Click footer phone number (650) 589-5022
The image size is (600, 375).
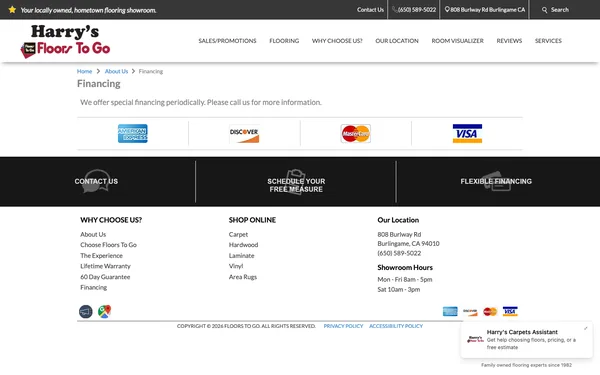click(399, 253)
